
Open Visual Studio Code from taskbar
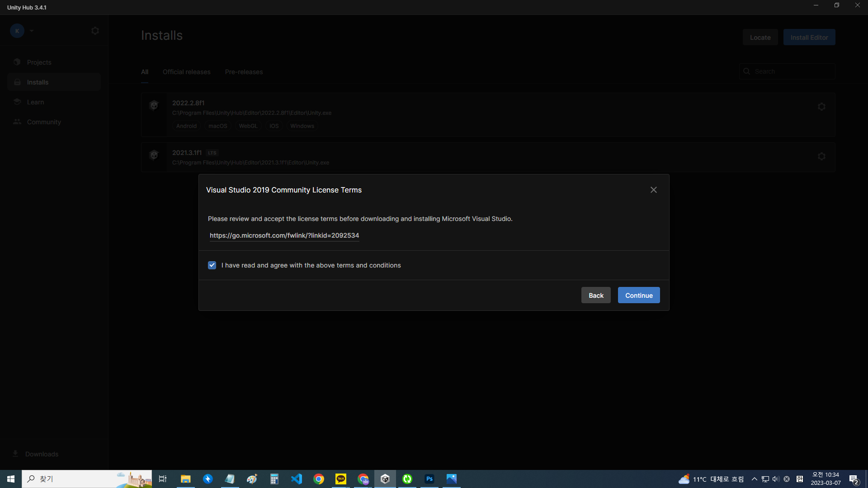point(297,479)
